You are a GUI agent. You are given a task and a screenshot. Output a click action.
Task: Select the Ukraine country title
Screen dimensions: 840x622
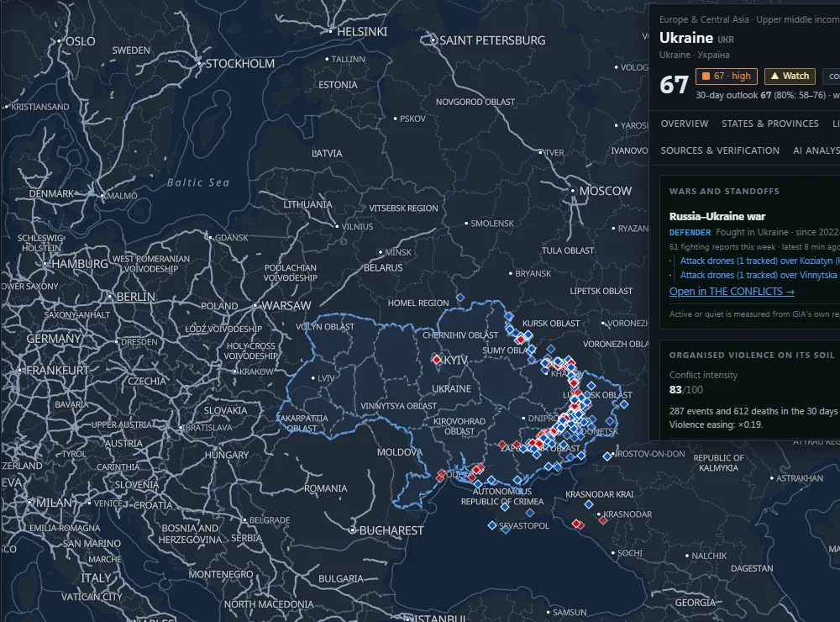tap(685, 38)
